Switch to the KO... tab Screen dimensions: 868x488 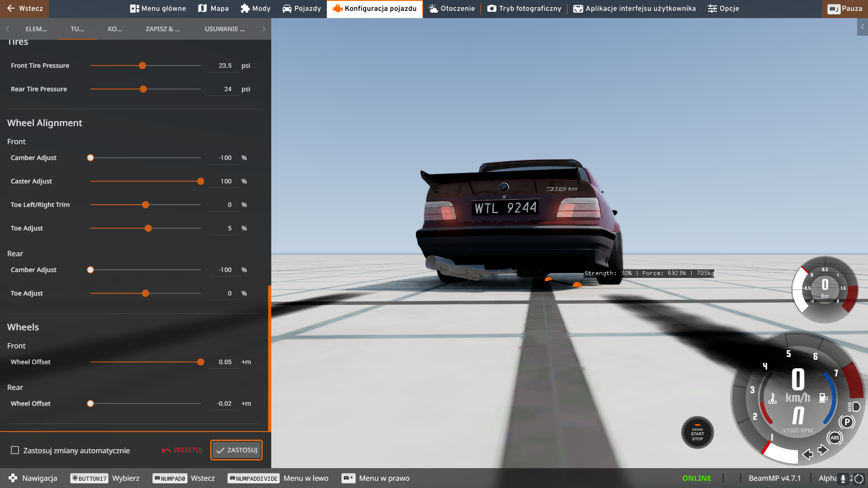pos(115,29)
